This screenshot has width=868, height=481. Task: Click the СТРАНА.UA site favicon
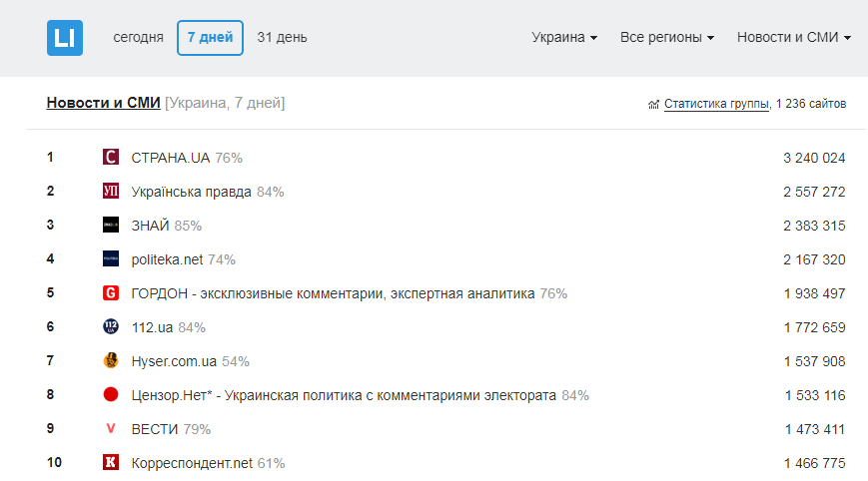[x=111, y=158]
